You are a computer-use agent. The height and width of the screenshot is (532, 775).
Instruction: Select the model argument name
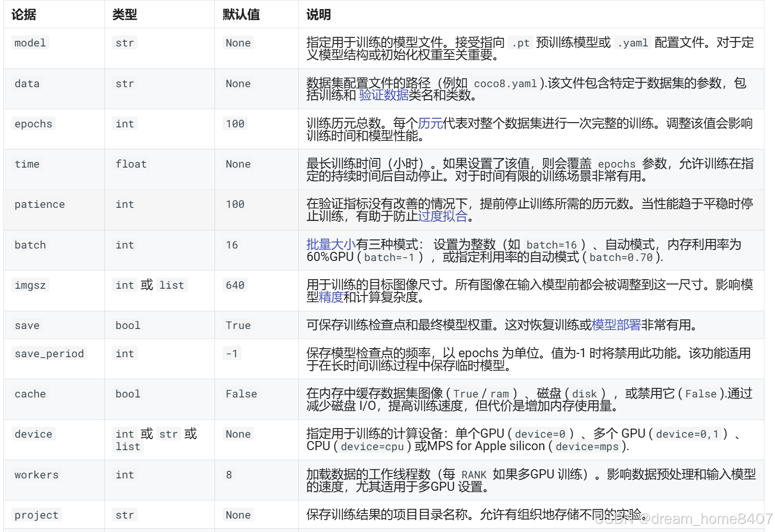point(30,43)
